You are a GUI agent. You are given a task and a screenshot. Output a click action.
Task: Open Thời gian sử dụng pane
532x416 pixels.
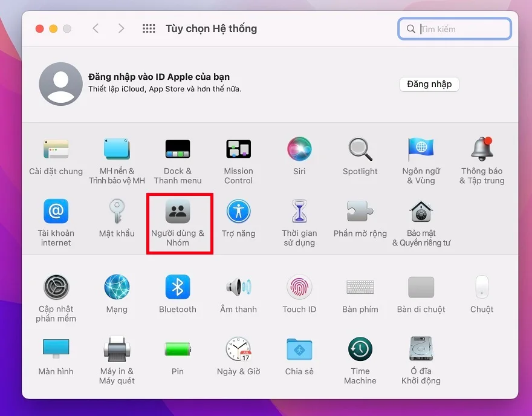click(x=299, y=212)
